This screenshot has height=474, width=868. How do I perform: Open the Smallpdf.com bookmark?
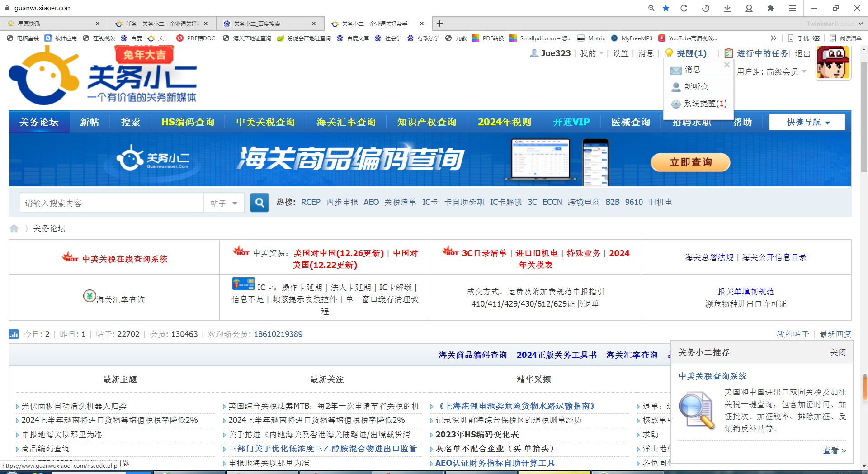(541, 38)
